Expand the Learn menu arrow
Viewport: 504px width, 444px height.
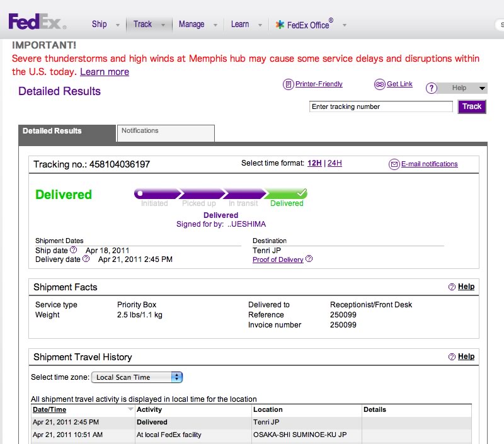tap(260, 25)
